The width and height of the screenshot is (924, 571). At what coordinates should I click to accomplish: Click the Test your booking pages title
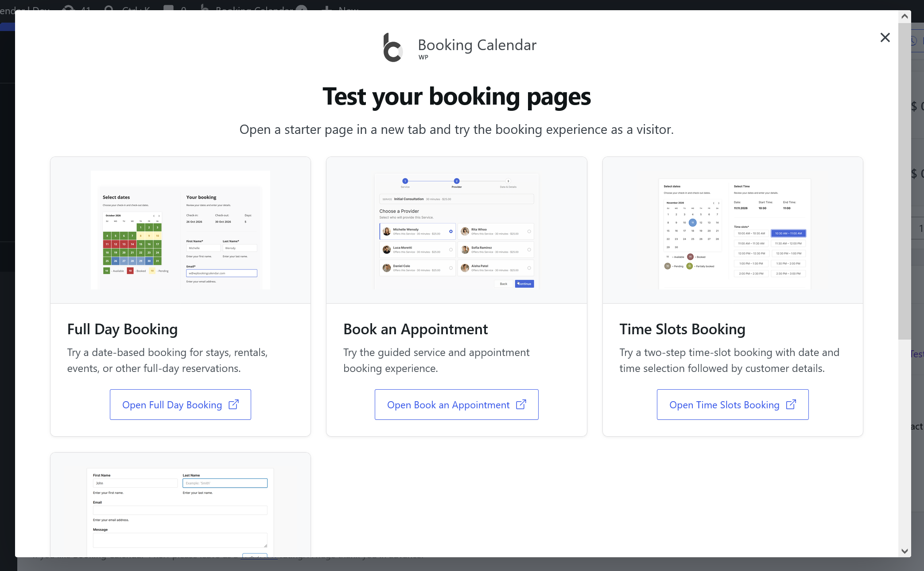tap(457, 97)
